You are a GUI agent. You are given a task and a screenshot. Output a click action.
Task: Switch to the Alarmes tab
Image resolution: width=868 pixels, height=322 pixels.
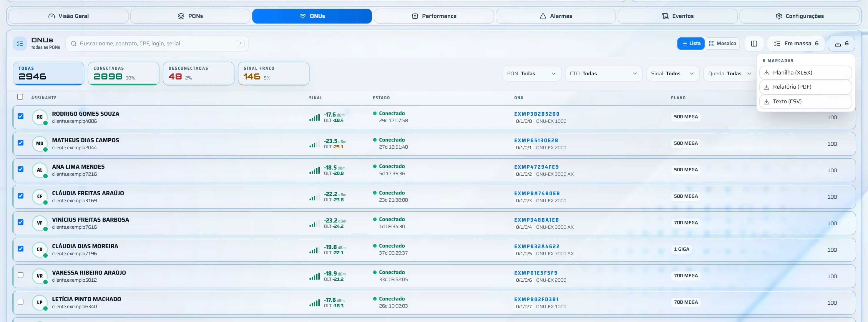click(x=556, y=16)
